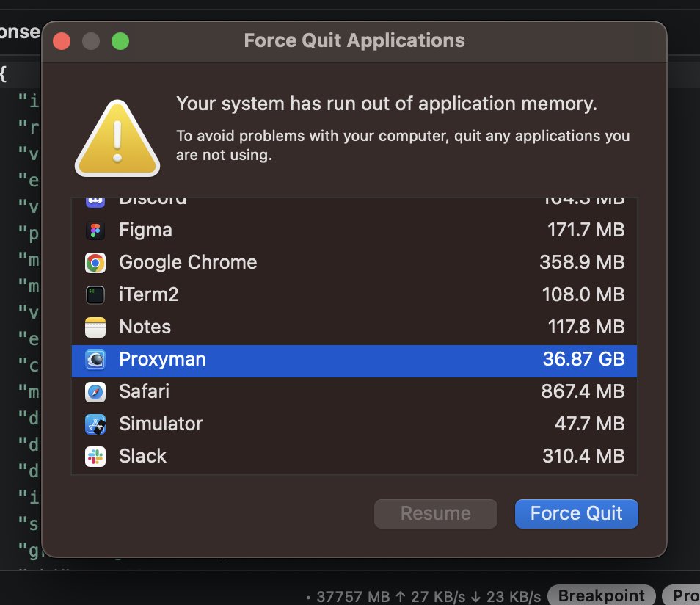700x605 pixels.
Task: Click the gray minimize window button
Action: (x=91, y=41)
